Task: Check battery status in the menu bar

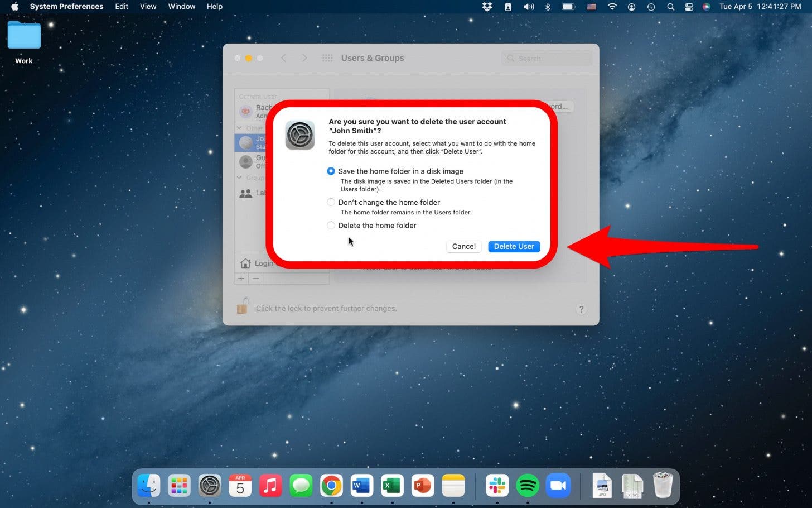Action: [569, 7]
